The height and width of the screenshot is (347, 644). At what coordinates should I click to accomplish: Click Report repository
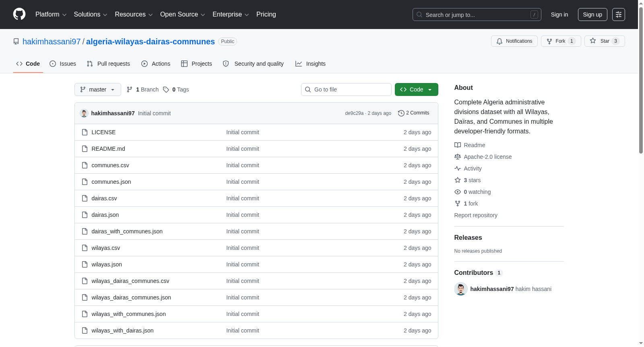[x=476, y=215]
